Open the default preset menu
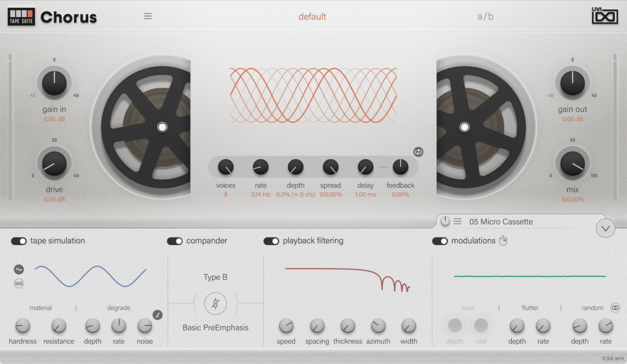This screenshot has height=364, width=627. 312,17
